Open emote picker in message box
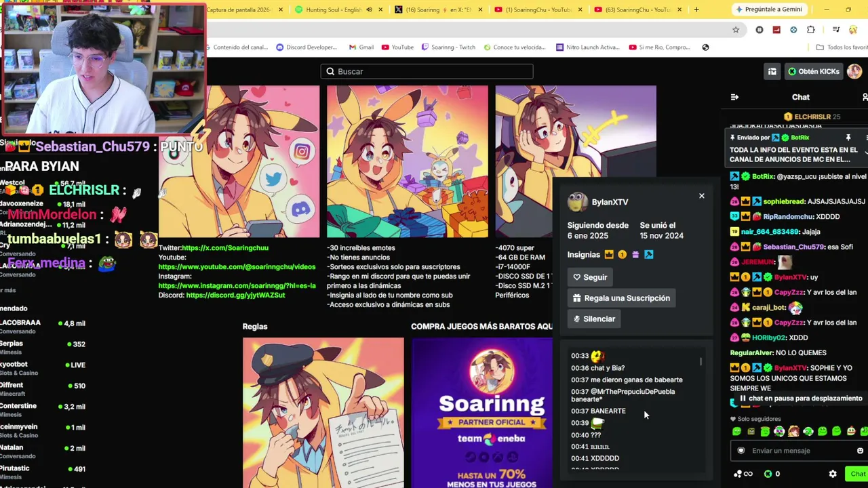 click(860, 451)
